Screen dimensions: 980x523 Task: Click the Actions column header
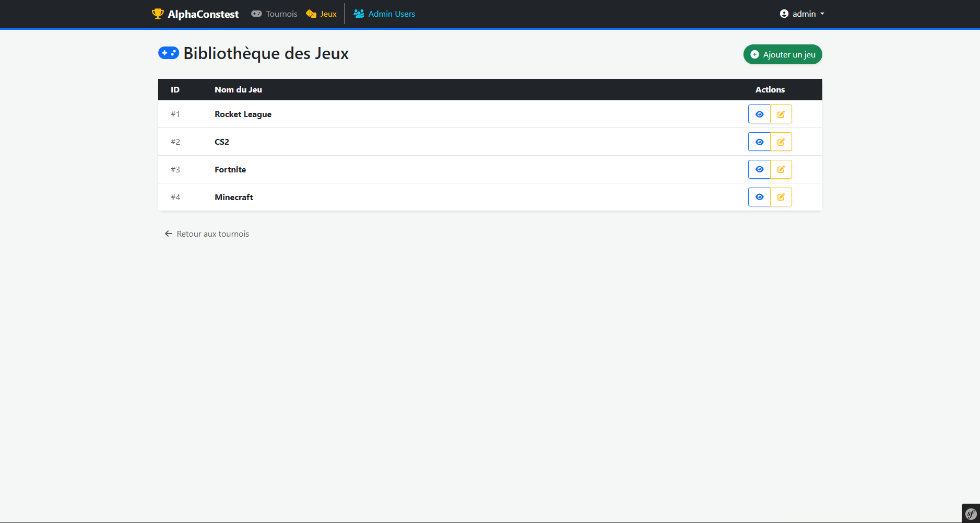[770, 89]
